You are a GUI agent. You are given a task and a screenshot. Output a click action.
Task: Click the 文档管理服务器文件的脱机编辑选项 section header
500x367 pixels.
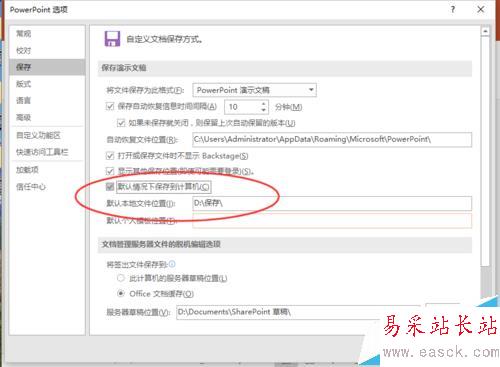pos(285,244)
